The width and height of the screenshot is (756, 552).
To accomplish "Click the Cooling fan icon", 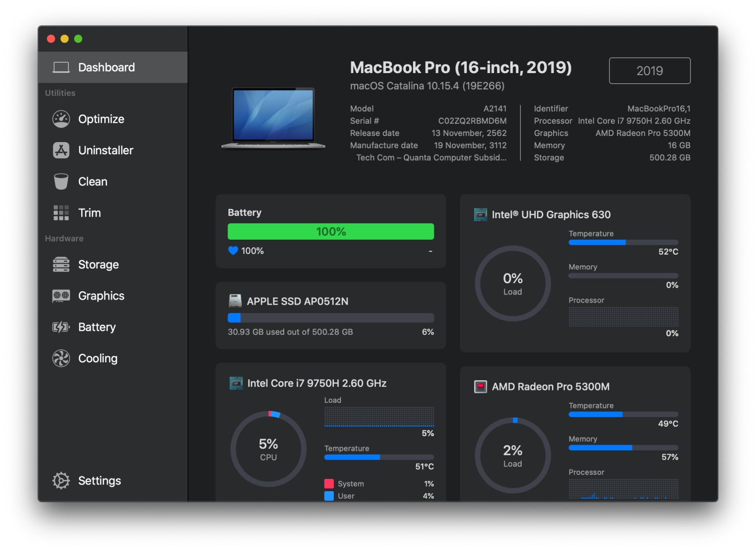I will pyautogui.click(x=61, y=358).
